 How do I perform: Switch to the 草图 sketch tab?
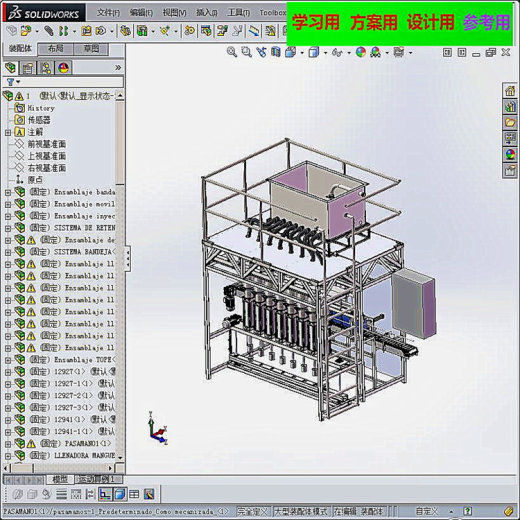(91, 49)
